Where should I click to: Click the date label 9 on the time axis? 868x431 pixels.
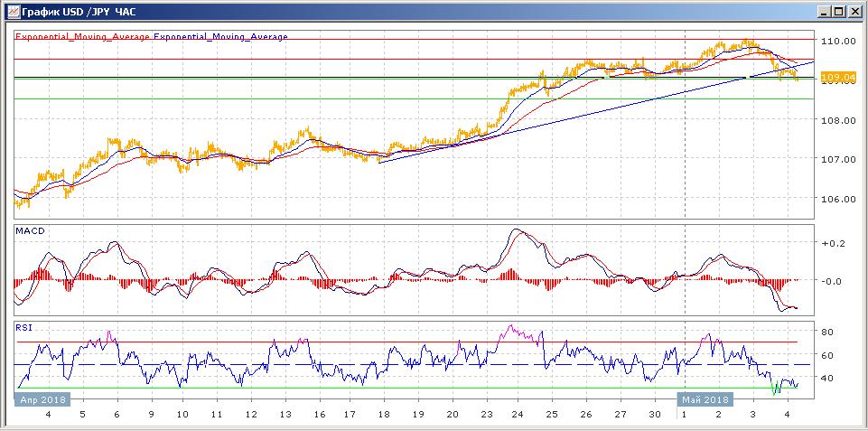149,415
